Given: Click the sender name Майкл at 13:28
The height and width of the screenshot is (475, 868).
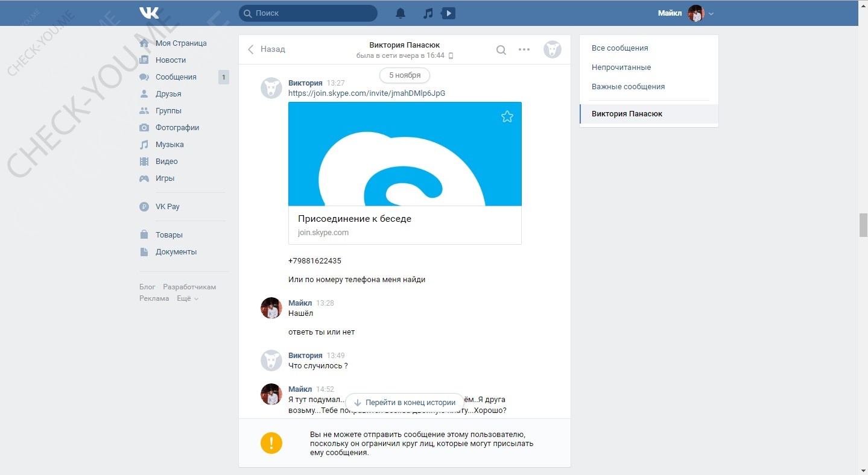Looking at the screenshot, I should coord(300,303).
